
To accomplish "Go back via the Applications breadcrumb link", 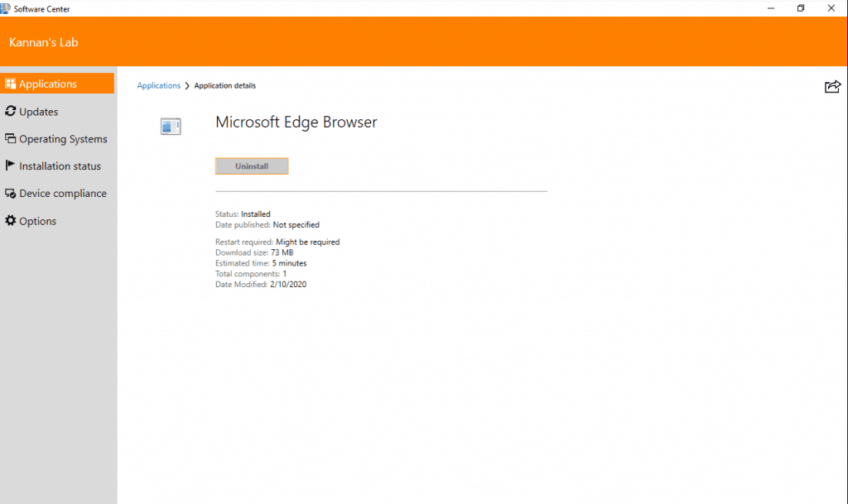I will 158,86.
